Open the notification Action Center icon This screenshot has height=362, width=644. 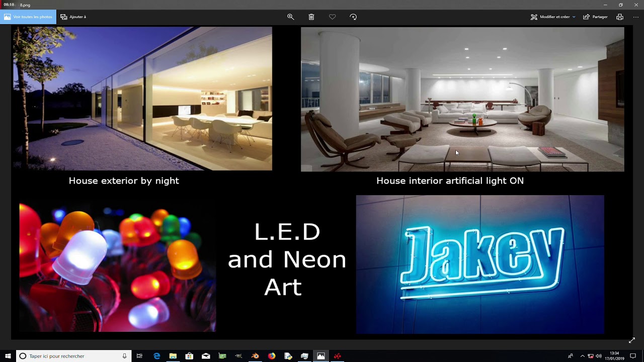click(x=633, y=356)
